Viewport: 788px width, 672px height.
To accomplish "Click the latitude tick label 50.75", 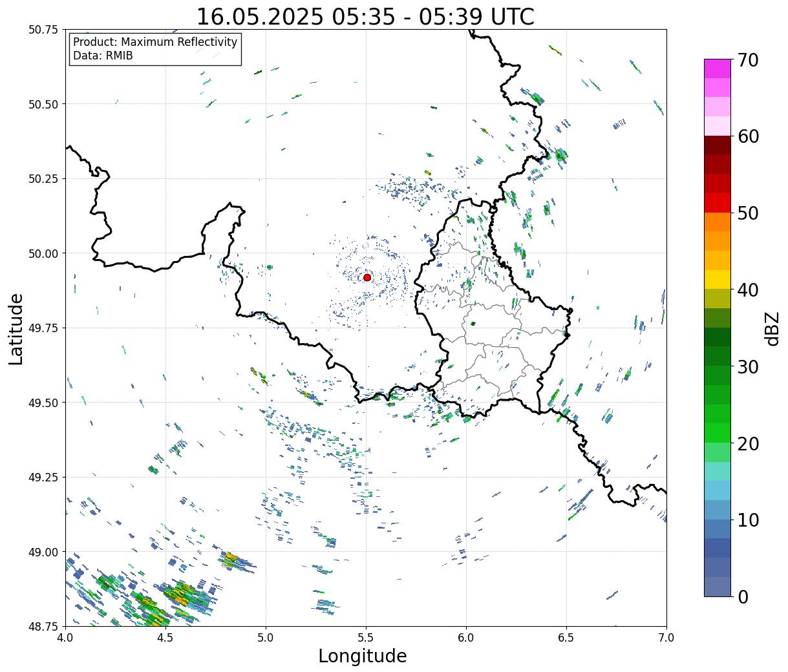I will (x=43, y=30).
